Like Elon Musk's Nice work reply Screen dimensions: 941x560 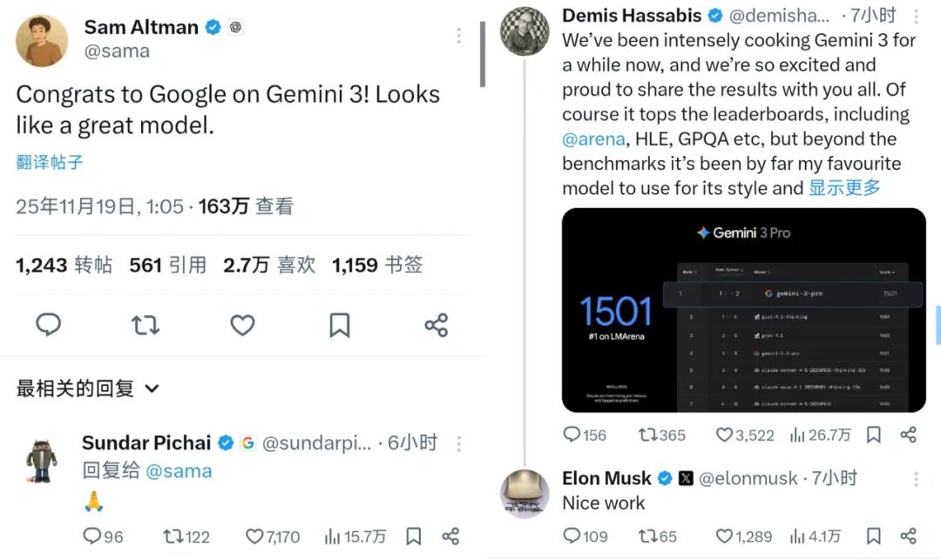744,536
